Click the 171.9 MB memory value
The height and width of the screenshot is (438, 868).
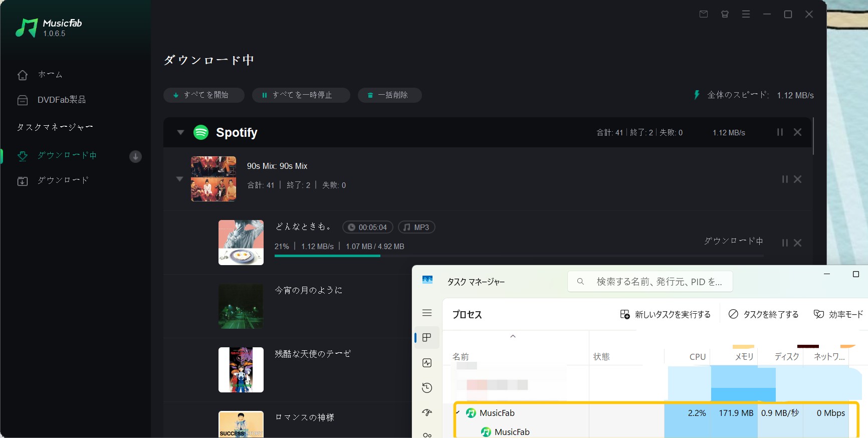[x=736, y=413]
